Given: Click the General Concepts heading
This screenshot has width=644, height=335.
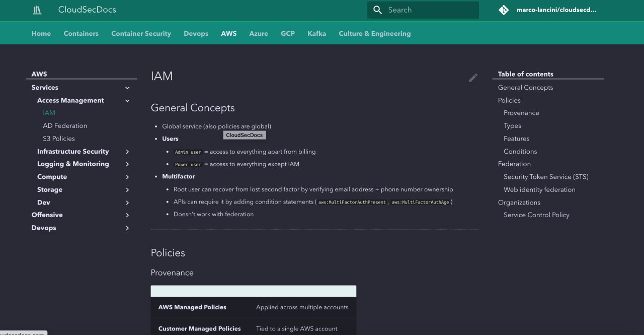Looking at the screenshot, I should tap(193, 108).
